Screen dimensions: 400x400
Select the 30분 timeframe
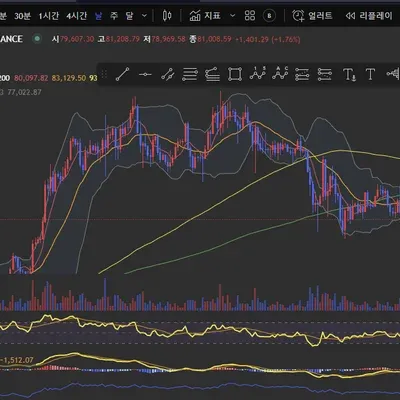click(22, 16)
